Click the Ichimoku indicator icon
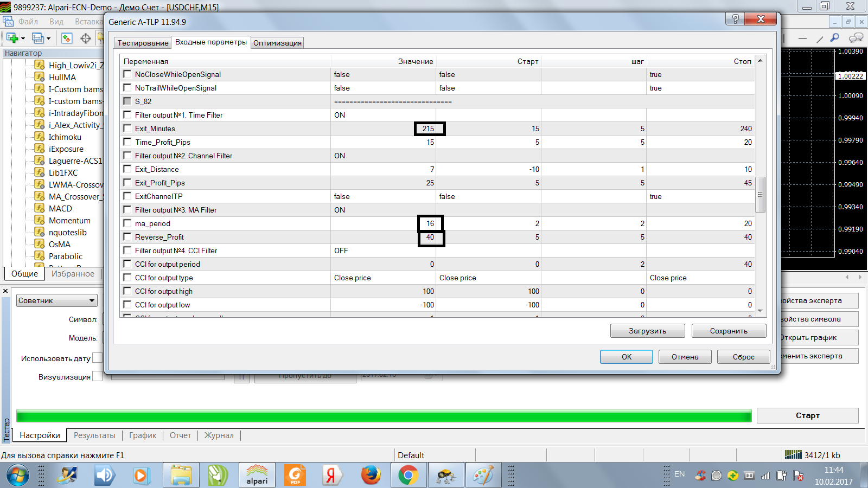 (40, 137)
